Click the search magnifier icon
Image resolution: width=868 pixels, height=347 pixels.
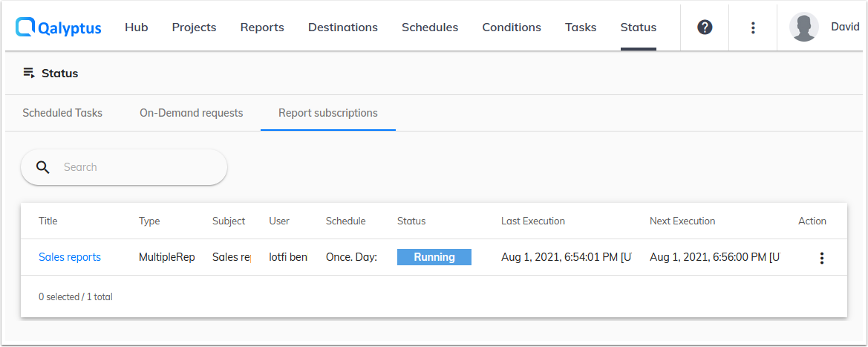point(43,167)
